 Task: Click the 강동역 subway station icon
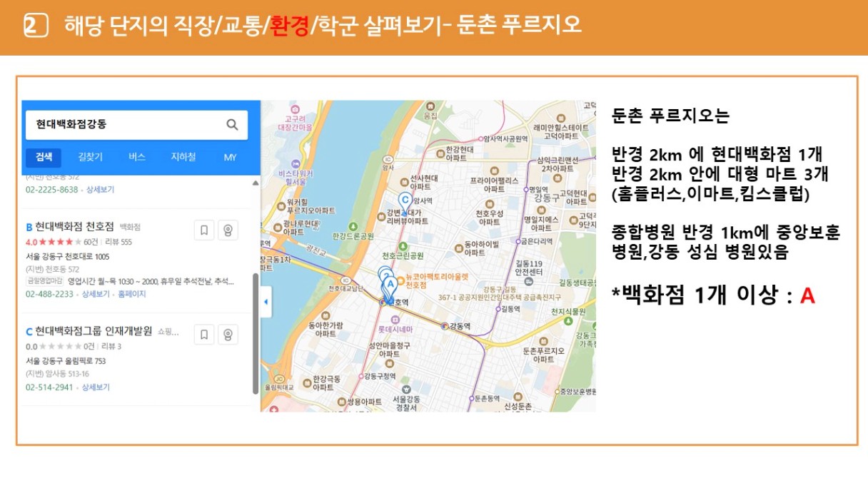tap(445, 326)
